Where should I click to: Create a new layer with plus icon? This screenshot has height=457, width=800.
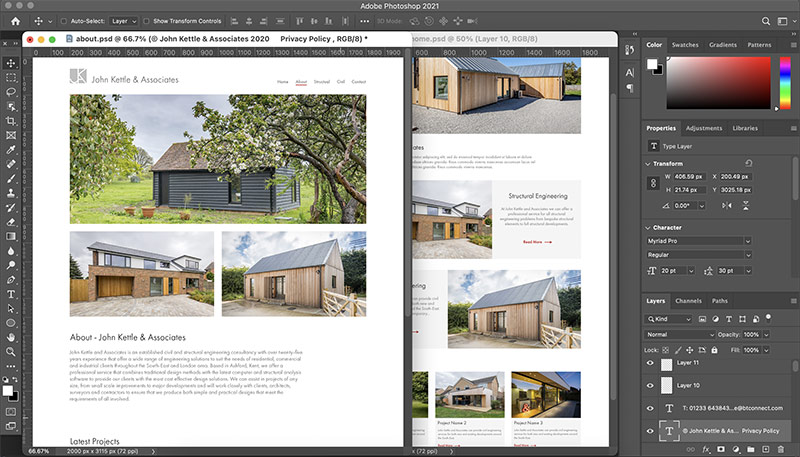click(x=765, y=449)
